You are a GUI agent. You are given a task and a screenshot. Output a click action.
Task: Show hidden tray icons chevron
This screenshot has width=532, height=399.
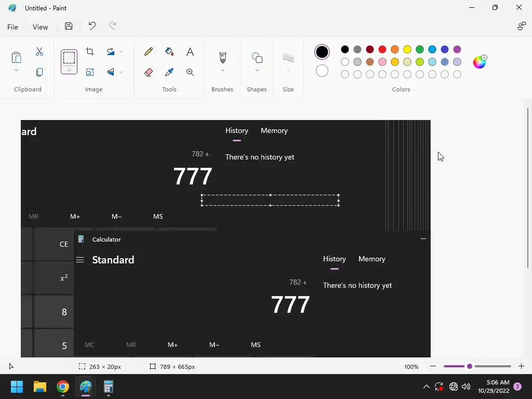426,387
